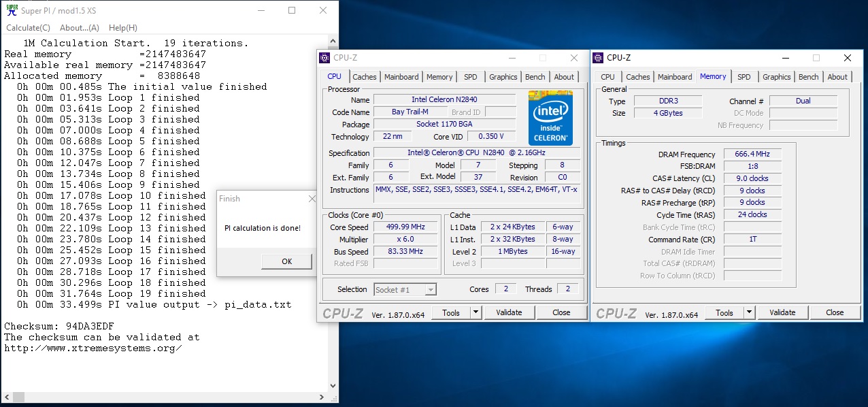Open the About...(A) menu in Super PI

(80, 28)
